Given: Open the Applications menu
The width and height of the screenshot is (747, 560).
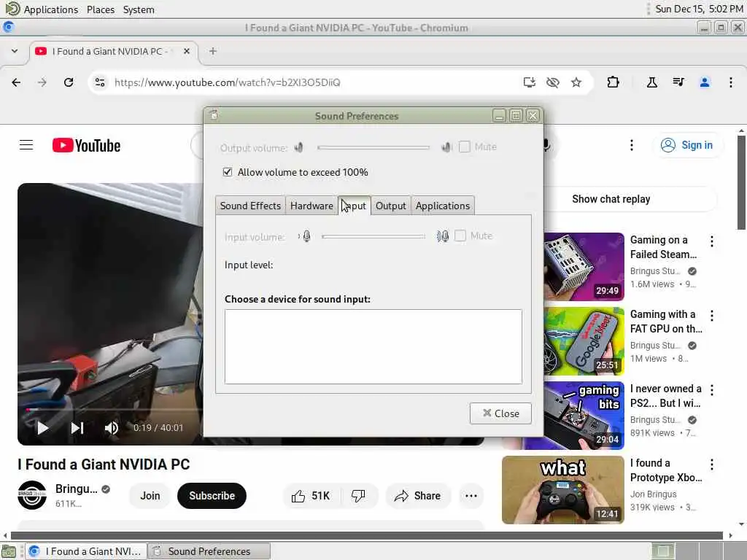Looking at the screenshot, I should click(50, 9).
